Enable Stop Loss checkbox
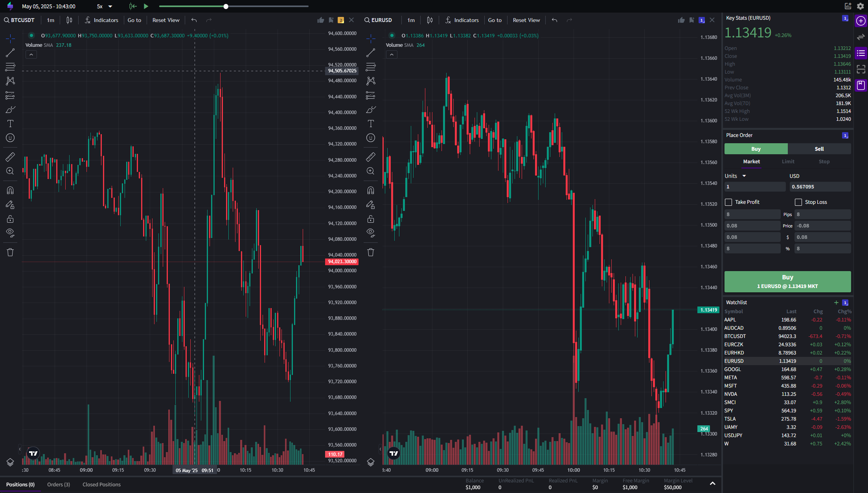 click(798, 202)
